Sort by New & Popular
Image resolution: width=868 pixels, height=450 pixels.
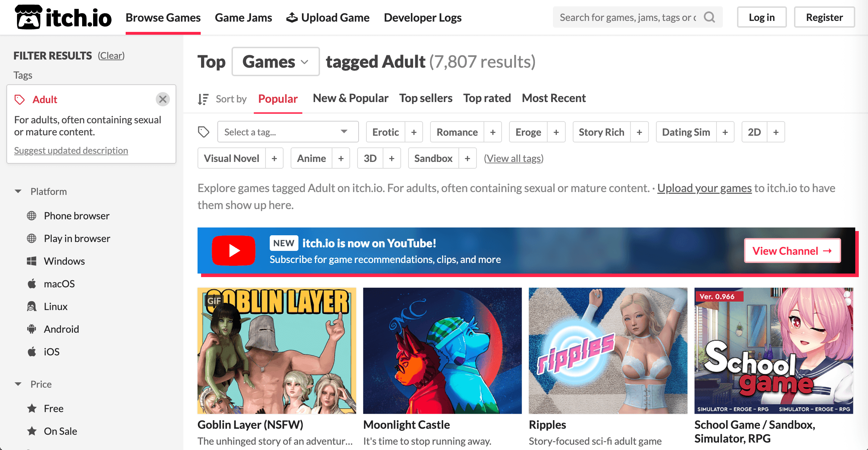click(x=350, y=98)
